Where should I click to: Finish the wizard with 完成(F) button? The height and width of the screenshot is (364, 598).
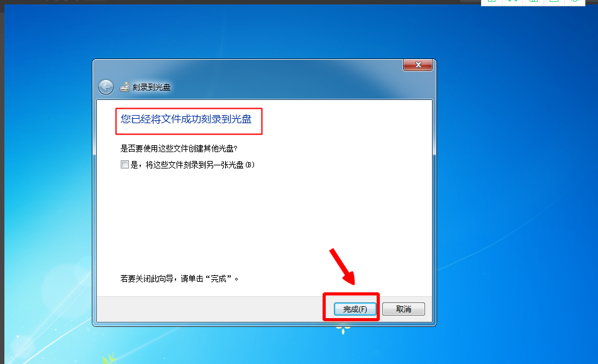[355, 309]
